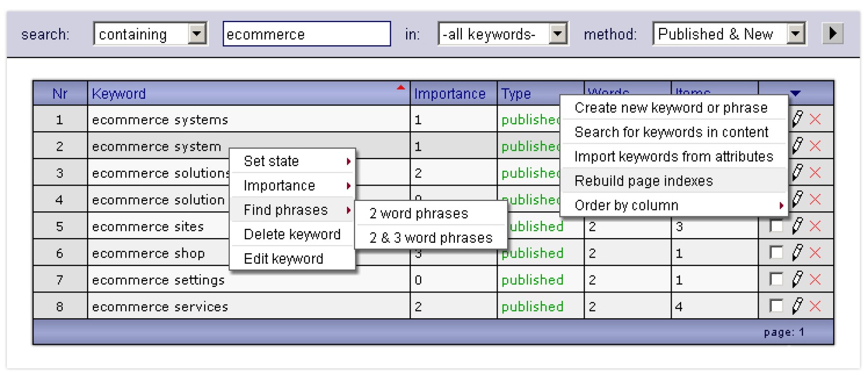Select the ecommerce services row checkbox

[x=776, y=306]
